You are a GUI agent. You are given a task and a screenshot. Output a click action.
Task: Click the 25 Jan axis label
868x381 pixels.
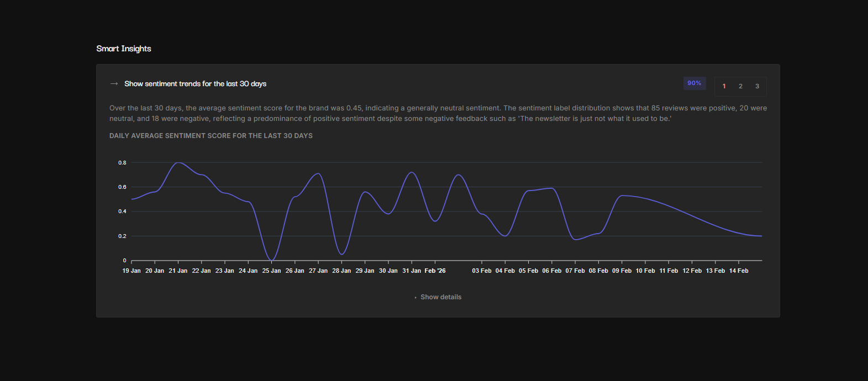(271, 271)
